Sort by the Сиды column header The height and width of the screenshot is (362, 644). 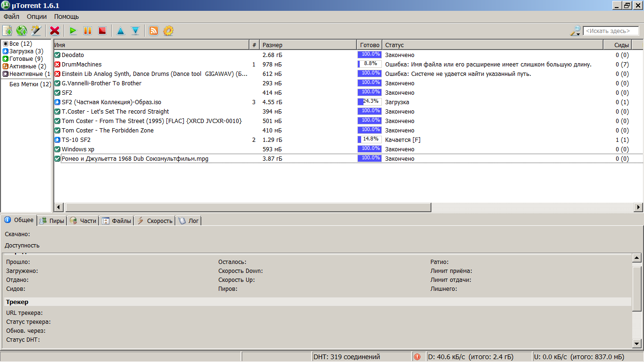(x=617, y=45)
